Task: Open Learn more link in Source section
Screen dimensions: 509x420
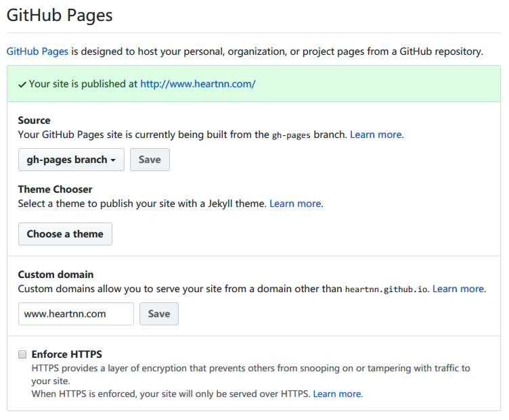Action: (376, 135)
